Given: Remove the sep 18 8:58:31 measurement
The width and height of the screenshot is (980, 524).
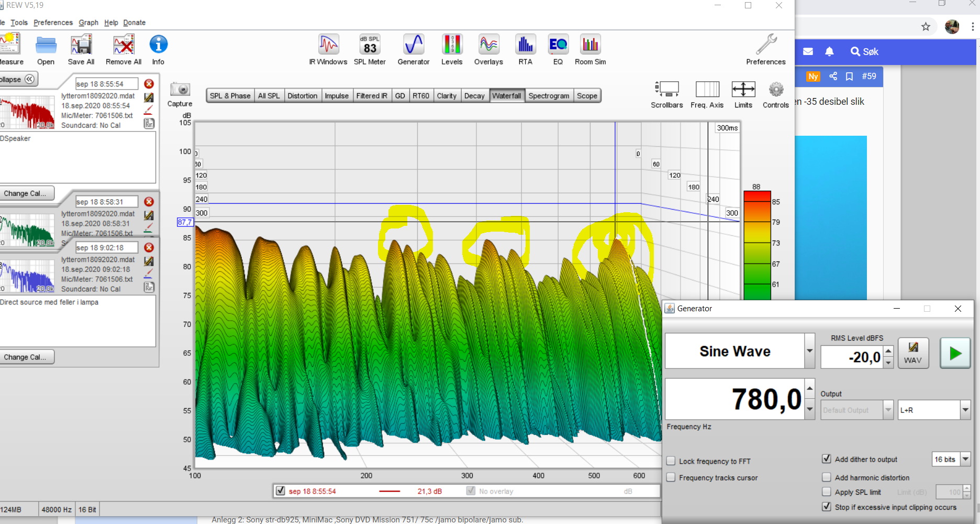Looking at the screenshot, I should point(149,202).
